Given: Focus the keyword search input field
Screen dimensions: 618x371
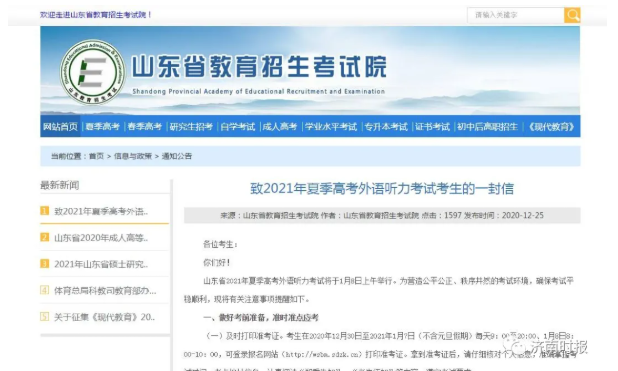Looking at the screenshot, I should pyautogui.click(x=516, y=15).
